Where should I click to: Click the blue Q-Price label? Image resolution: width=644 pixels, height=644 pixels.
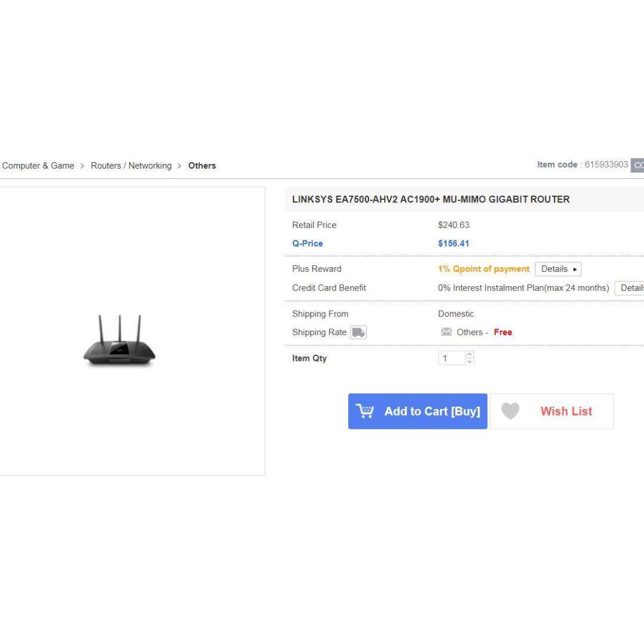click(x=308, y=243)
